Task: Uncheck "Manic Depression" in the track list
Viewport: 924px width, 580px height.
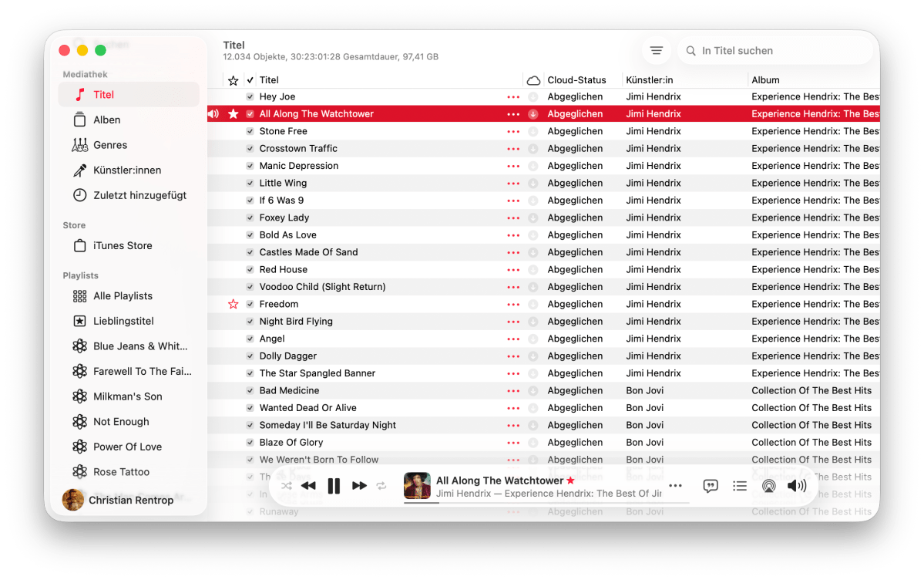Action: tap(249, 165)
